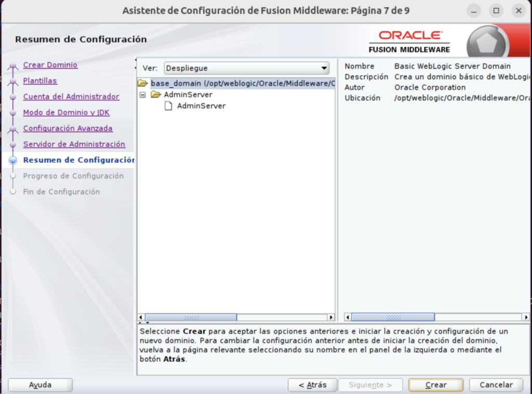Cancel the configuration wizard
532x394 pixels.
point(496,385)
